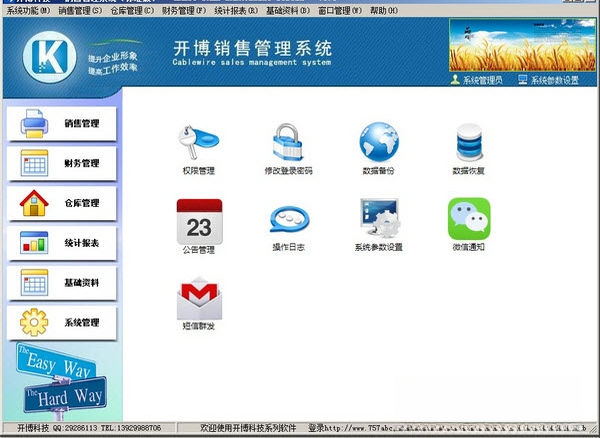Open the 系统功能(M) menu

(x=28, y=11)
